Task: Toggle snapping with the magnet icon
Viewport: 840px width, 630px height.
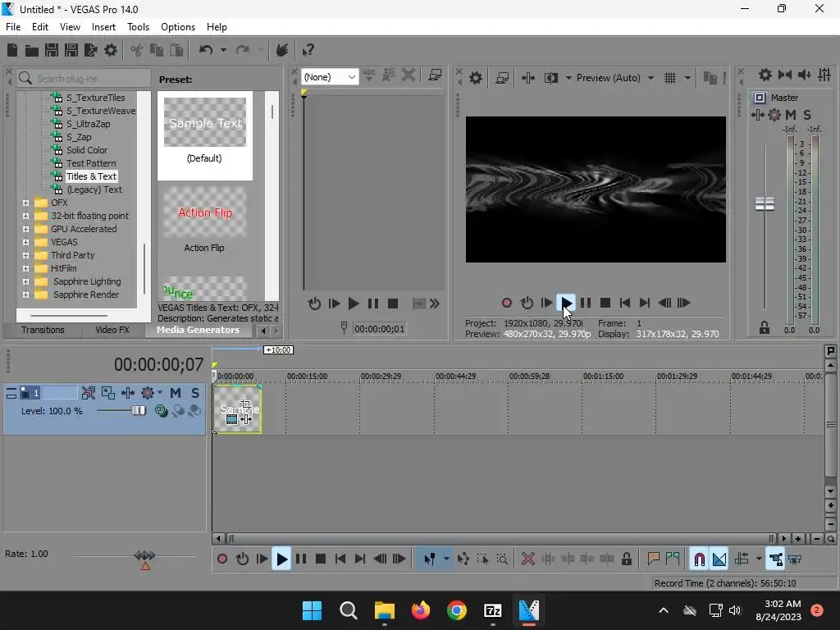Action: click(x=699, y=559)
